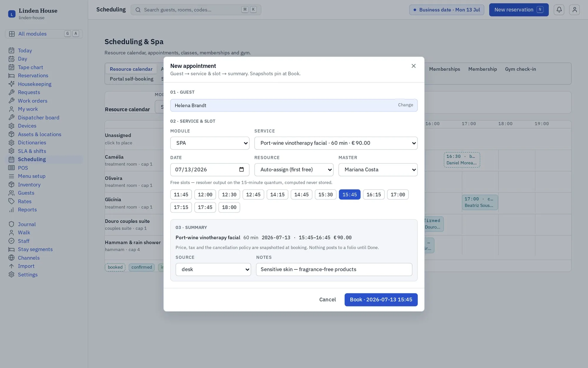
Task: Open the Source desk dropdown
Action: click(213, 269)
